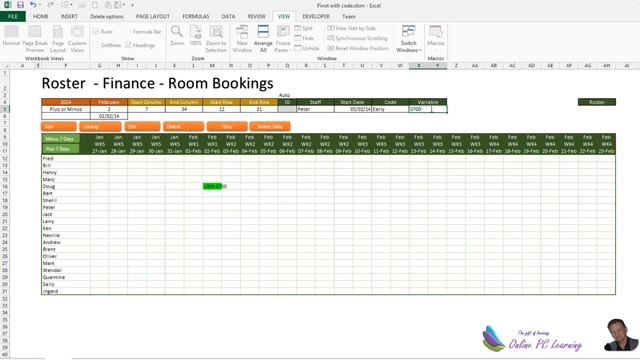The height and width of the screenshot is (360, 640).
Task: Open a New Window
Action: coord(242,39)
